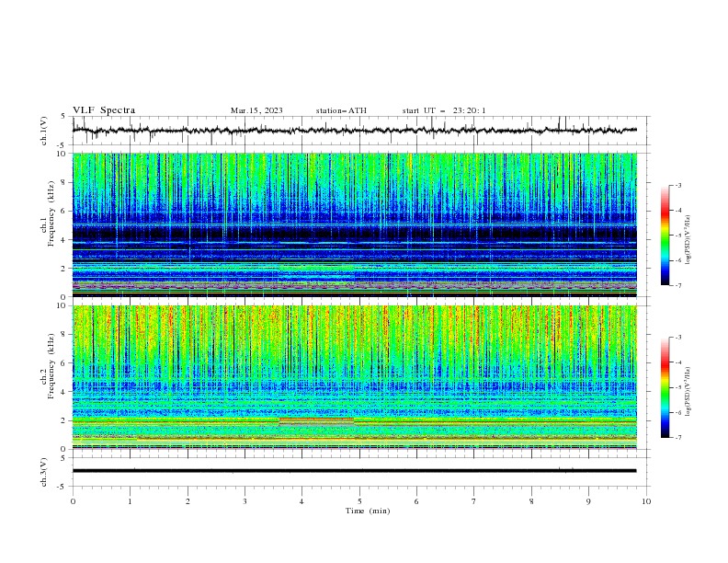The image size is (728, 563).
Task: Click the red 2 kHz band in ch.2 spectrogram
Action: click(x=316, y=419)
